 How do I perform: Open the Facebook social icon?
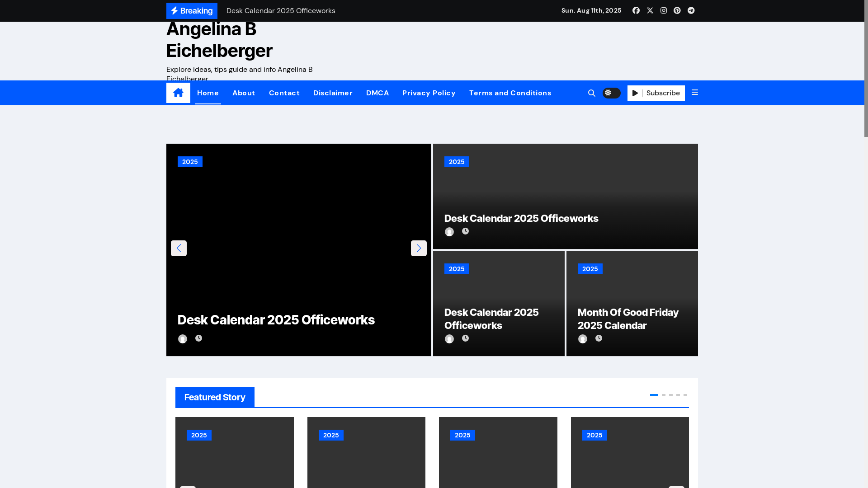coord(636,10)
